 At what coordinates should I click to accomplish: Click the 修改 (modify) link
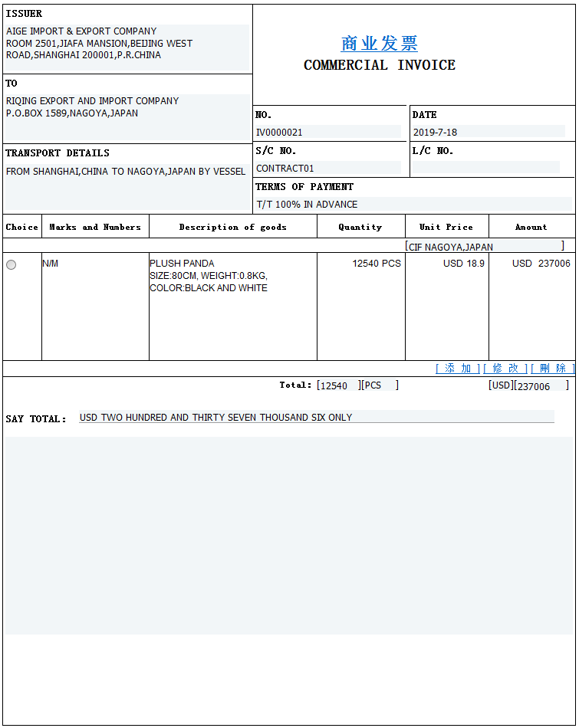tap(505, 369)
